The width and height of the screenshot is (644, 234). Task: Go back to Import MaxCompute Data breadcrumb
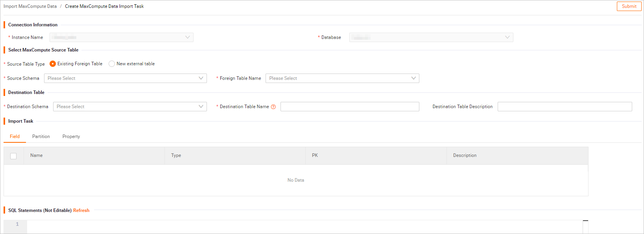click(30, 6)
